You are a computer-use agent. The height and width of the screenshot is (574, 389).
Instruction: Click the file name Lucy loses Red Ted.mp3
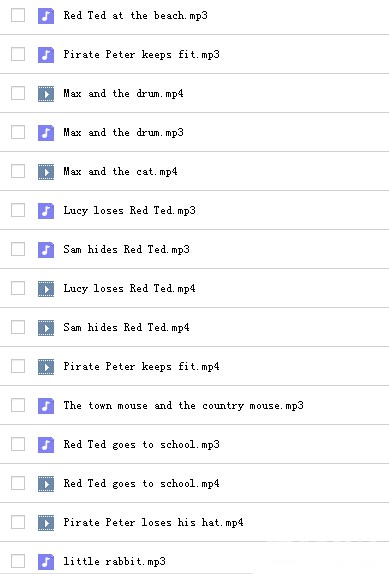tap(130, 210)
